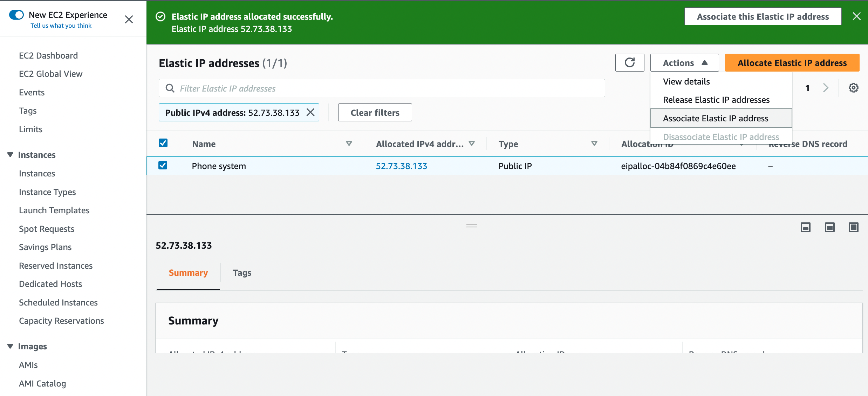Click allocation ID eipalloc-04b84f0869c4e60ee
Image resolution: width=868 pixels, height=396 pixels.
(x=678, y=166)
